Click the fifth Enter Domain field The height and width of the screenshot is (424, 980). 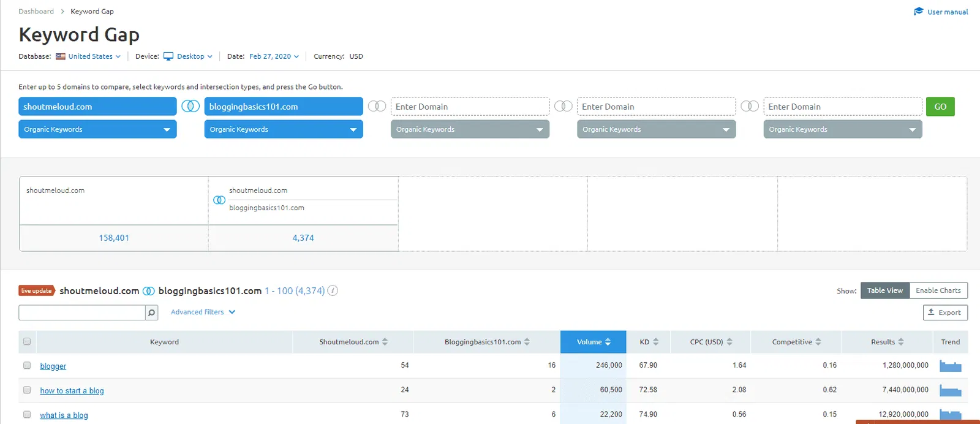click(x=843, y=107)
